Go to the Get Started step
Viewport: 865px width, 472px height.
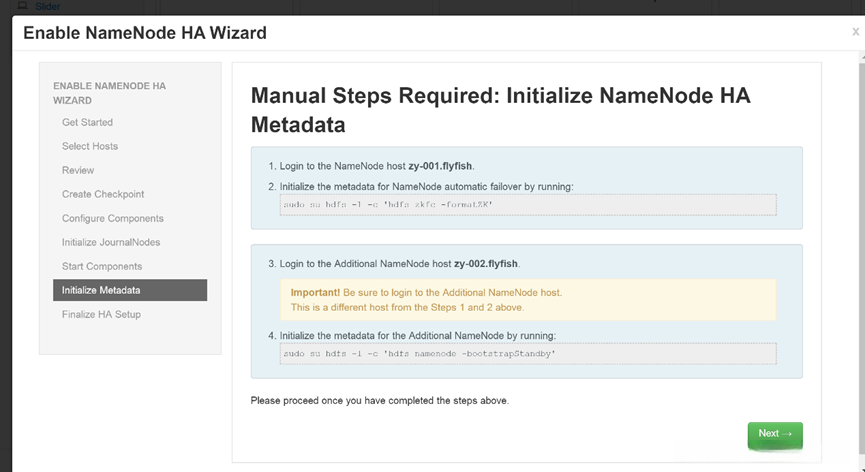87,122
